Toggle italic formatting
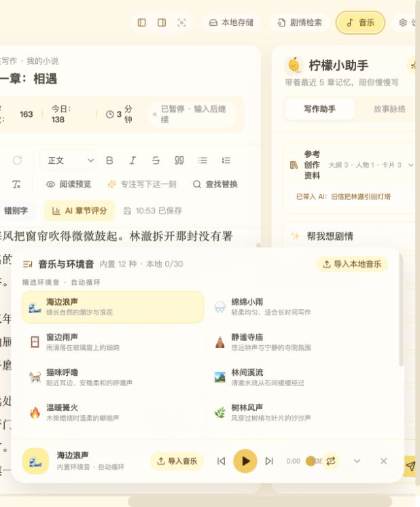420x507 pixels. pyautogui.click(x=133, y=160)
